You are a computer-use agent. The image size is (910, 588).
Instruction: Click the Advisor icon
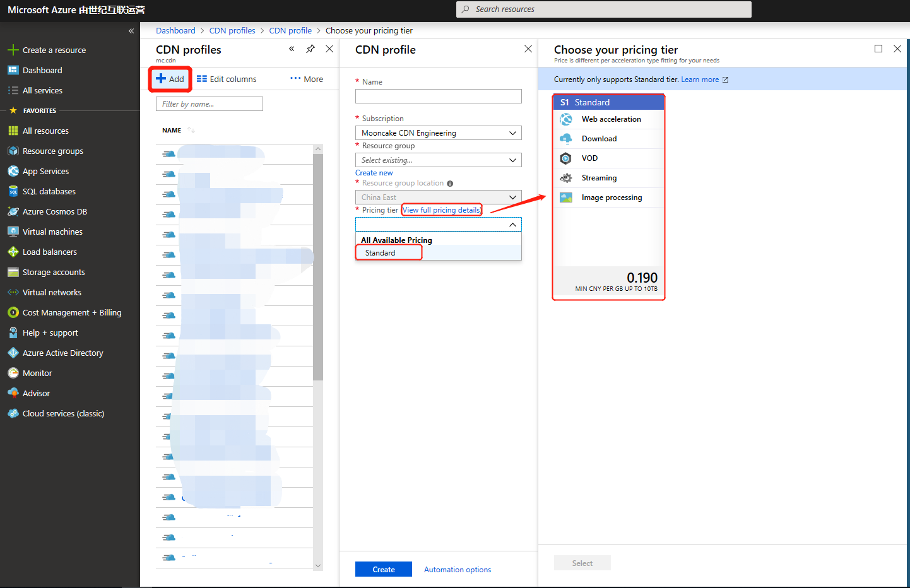13,393
